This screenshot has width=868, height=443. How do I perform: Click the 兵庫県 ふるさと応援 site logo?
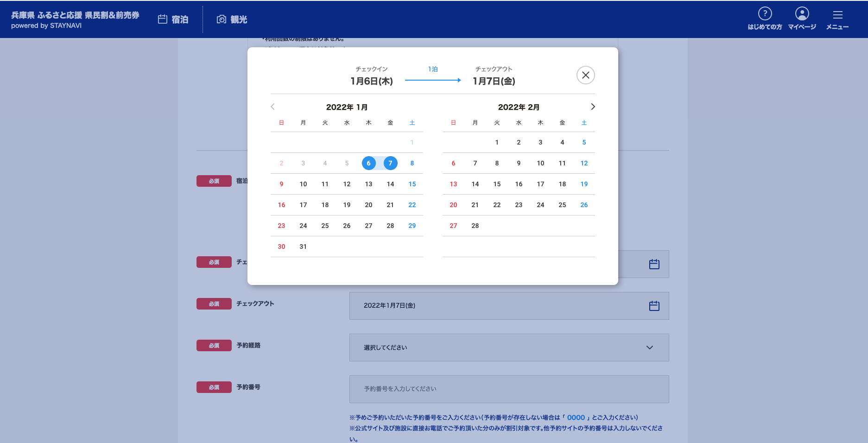pos(75,19)
